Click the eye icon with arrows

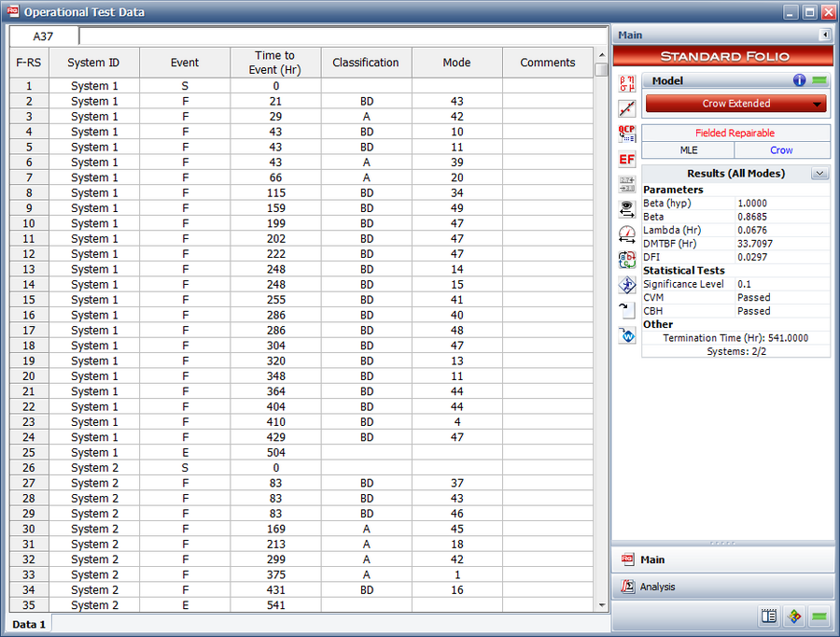[x=627, y=209]
